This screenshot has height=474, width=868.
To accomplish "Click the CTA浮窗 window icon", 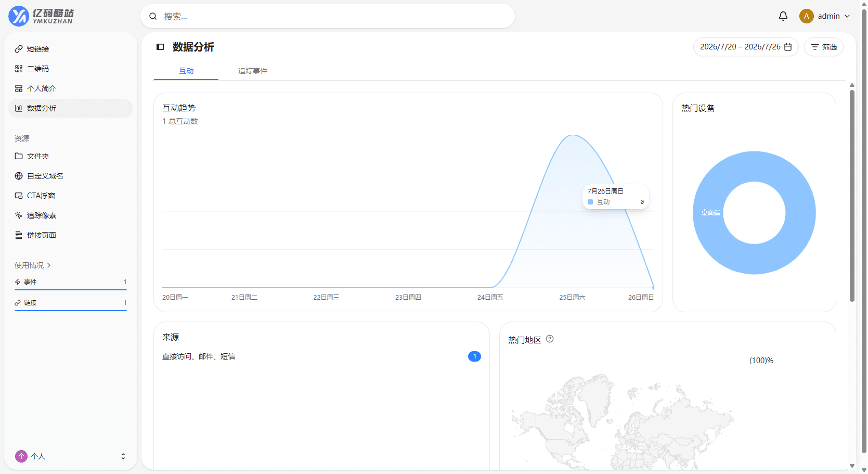I will [19, 196].
